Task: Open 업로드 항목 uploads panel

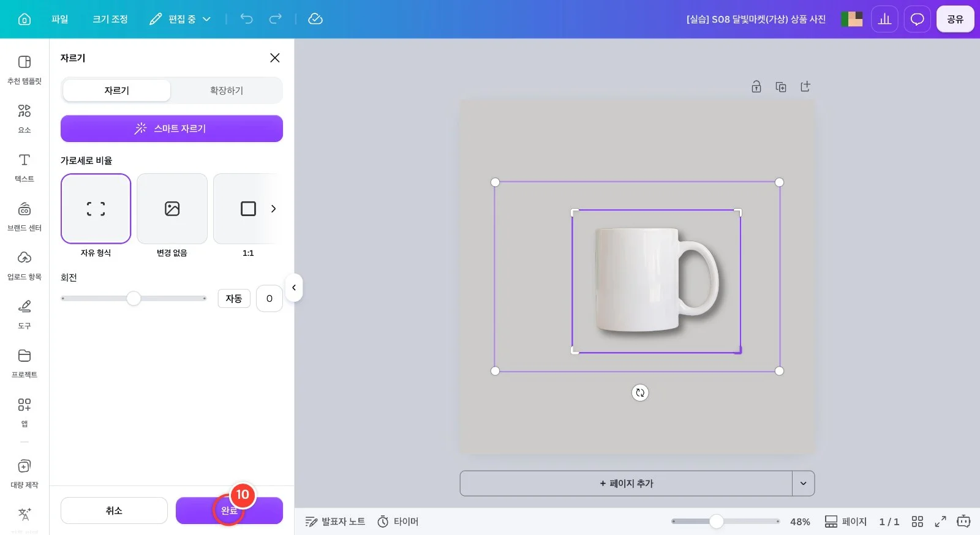Action: click(x=24, y=265)
